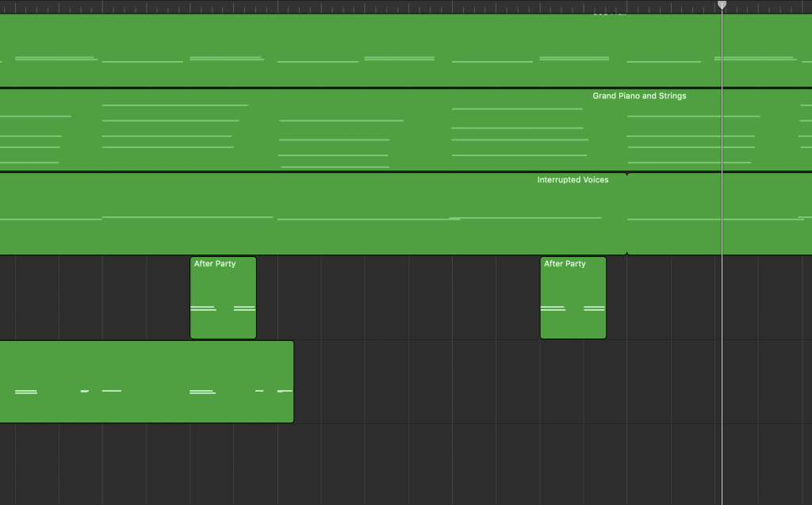
Task: Click the second After Party region's name label
Action: (565, 264)
